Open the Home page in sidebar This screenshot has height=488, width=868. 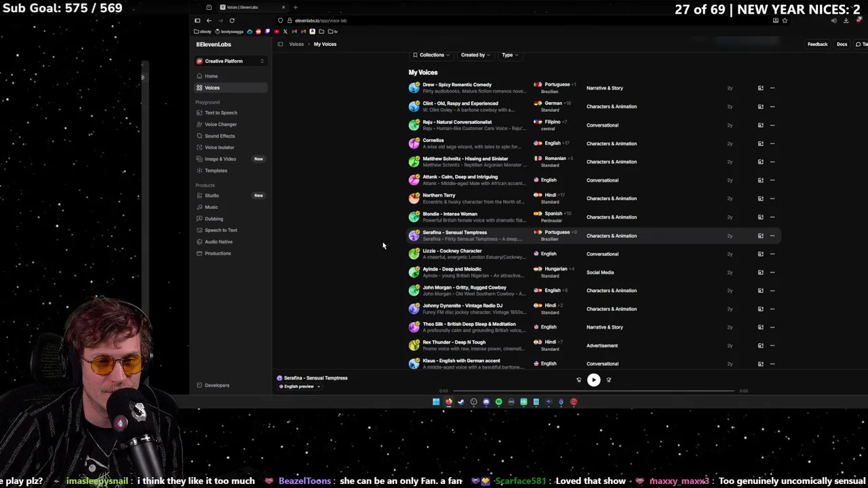point(211,76)
